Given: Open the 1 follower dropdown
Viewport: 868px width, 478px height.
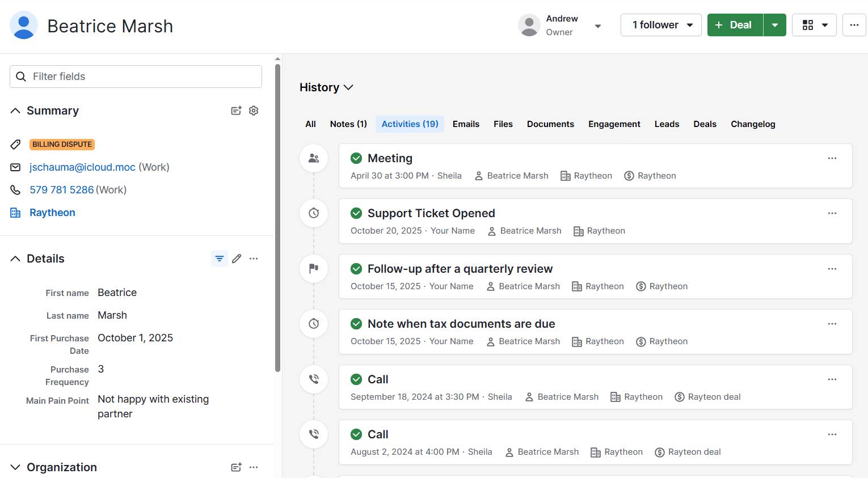Looking at the screenshot, I should [x=661, y=25].
